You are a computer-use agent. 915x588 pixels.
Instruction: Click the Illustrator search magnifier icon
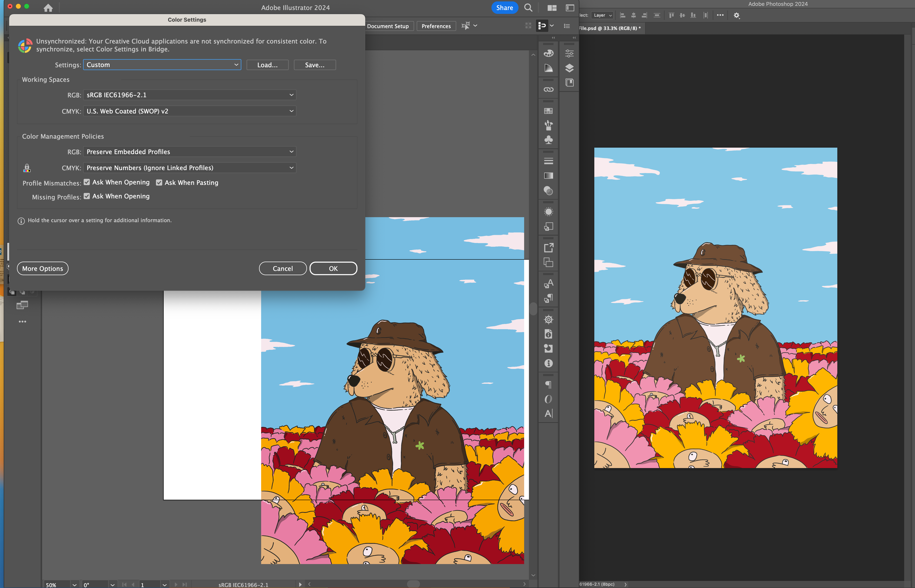[x=528, y=8]
